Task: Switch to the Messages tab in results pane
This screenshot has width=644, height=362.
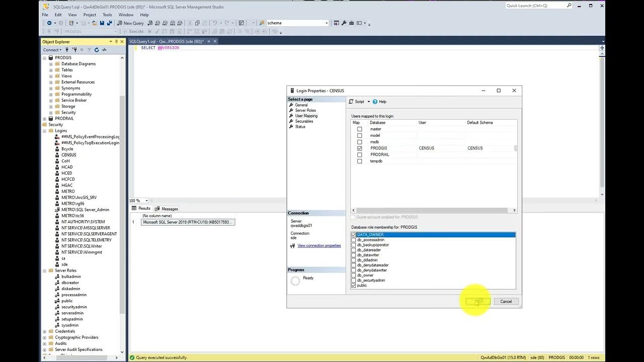Action: (167, 209)
